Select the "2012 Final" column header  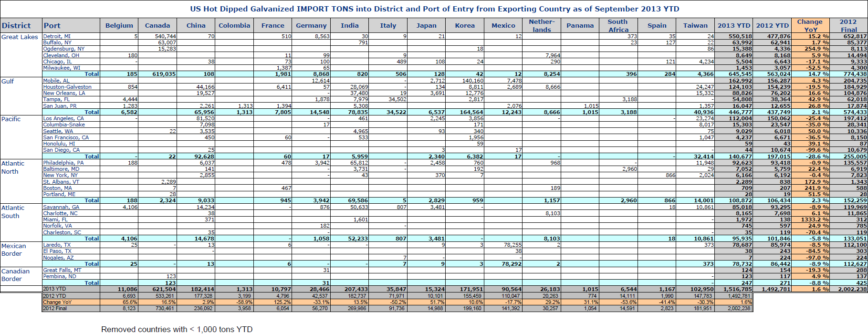click(x=848, y=26)
